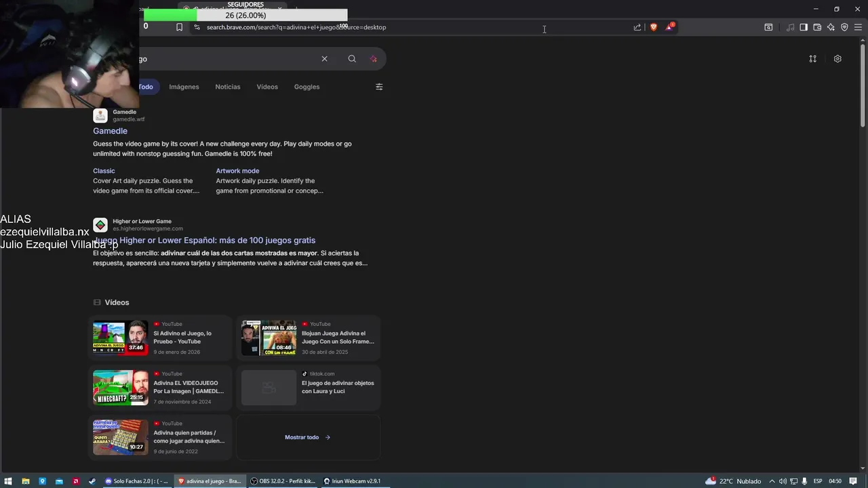Ask the AI with the sparkle icon in search box
Image resolution: width=868 pixels, height=488 pixels.
pos(373,59)
